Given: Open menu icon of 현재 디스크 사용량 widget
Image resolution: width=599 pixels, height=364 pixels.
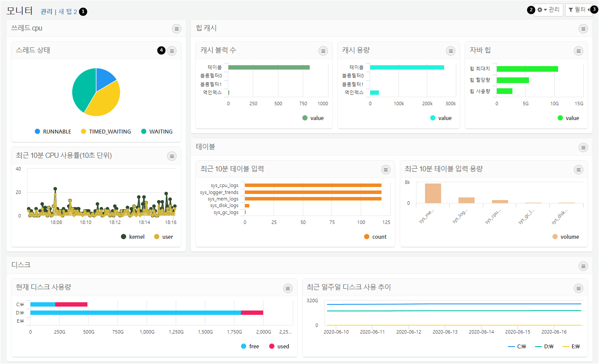Looking at the screenshot, I should pyautogui.click(x=288, y=288).
